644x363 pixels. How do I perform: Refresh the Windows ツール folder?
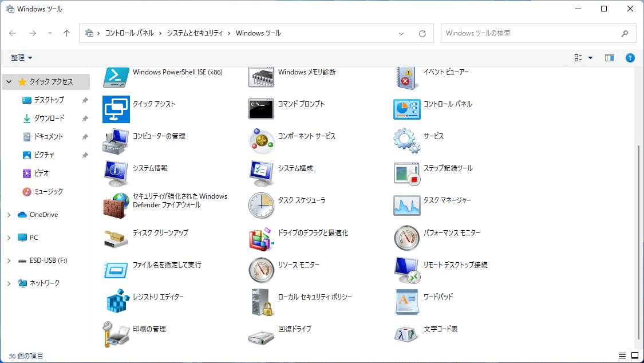422,34
